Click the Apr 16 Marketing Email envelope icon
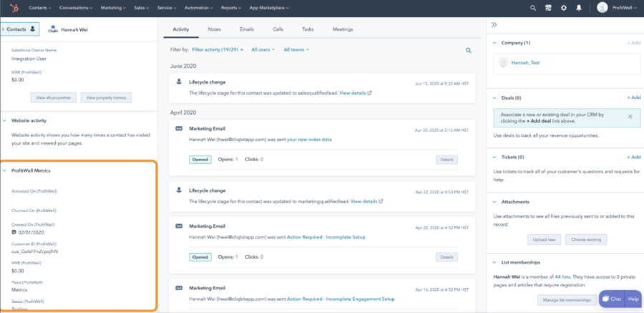The width and height of the screenshot is (644, 313). pos(179,287)
